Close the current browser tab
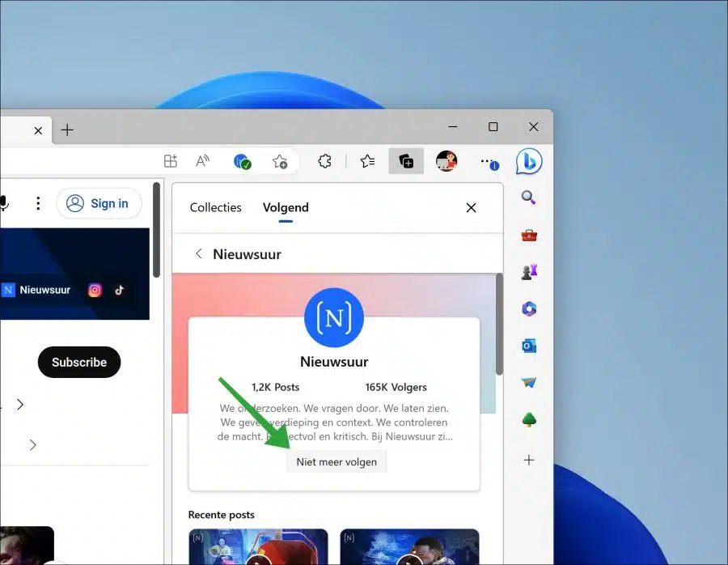 click(38, 130)
